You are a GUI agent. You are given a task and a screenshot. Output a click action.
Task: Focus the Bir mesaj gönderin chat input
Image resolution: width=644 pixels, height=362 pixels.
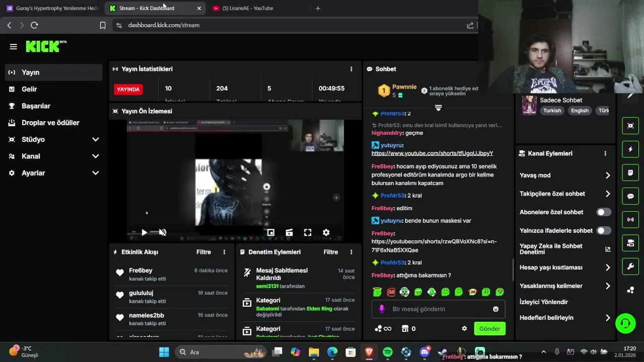pos(438,309)
